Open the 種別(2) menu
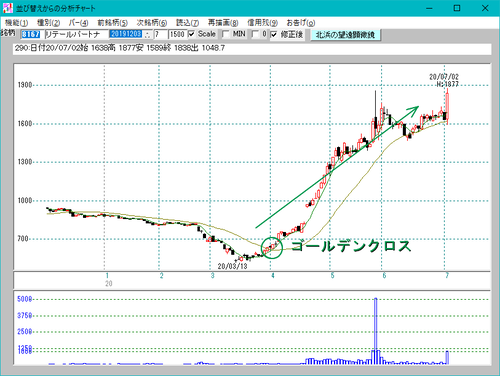 pyautogui.click(x=48, y=23)
